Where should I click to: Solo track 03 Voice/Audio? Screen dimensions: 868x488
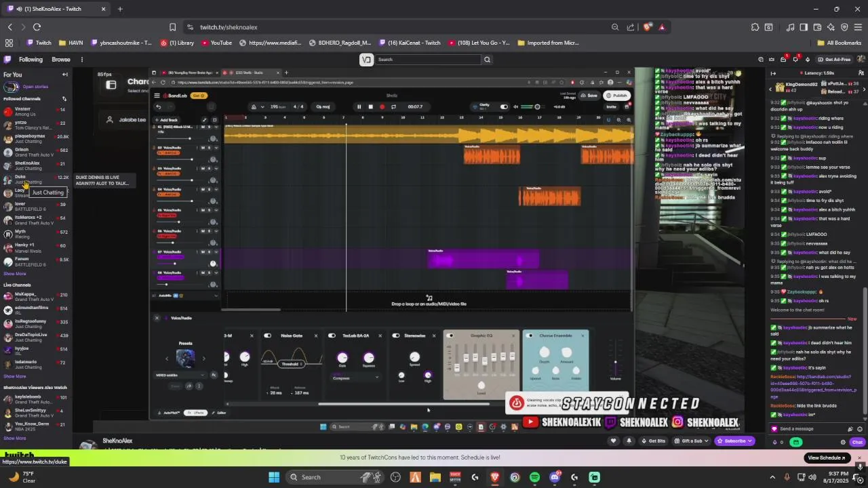tap(209, 168)
